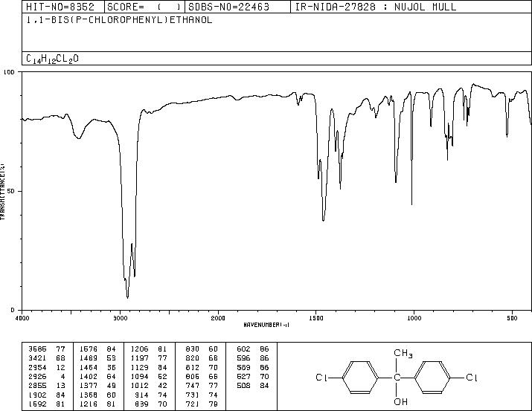Click the TRANSMITTANCE y-axis title
Image resolution: width=532 pixels, height=411 pixels.
pos(2,192)
